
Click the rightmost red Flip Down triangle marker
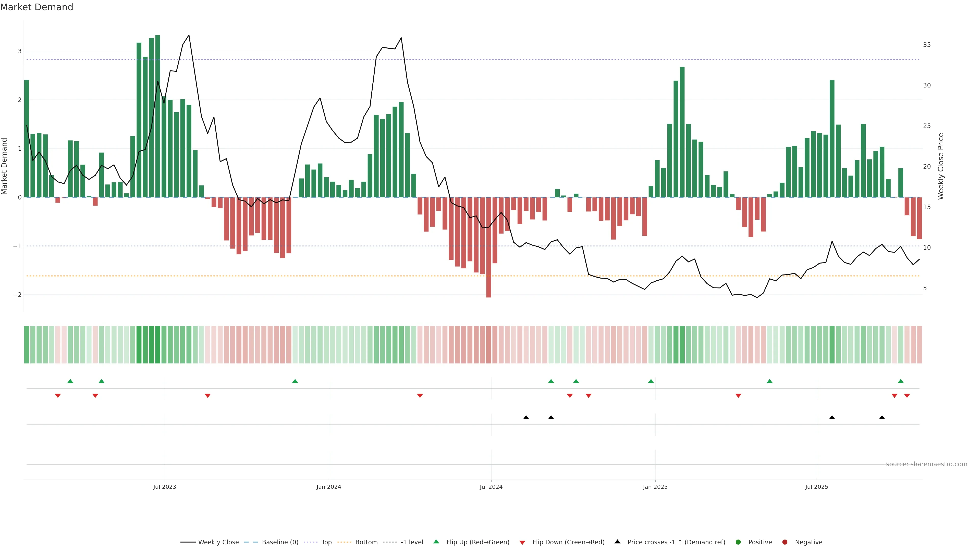[907, 396]
